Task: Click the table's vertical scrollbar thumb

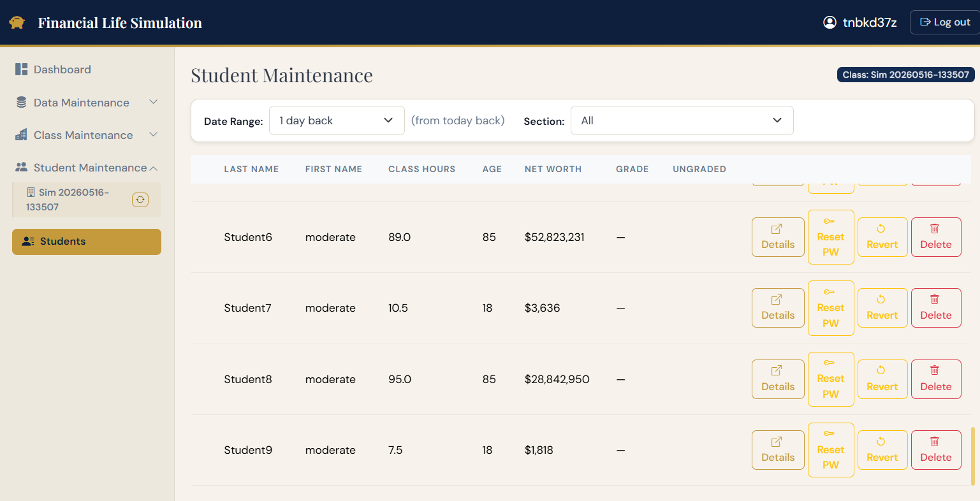Action: click(972, 456)
